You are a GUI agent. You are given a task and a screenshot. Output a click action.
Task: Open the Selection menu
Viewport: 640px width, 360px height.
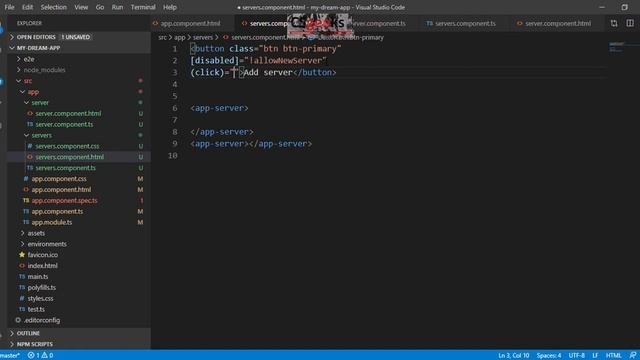(x=53, y=7)
